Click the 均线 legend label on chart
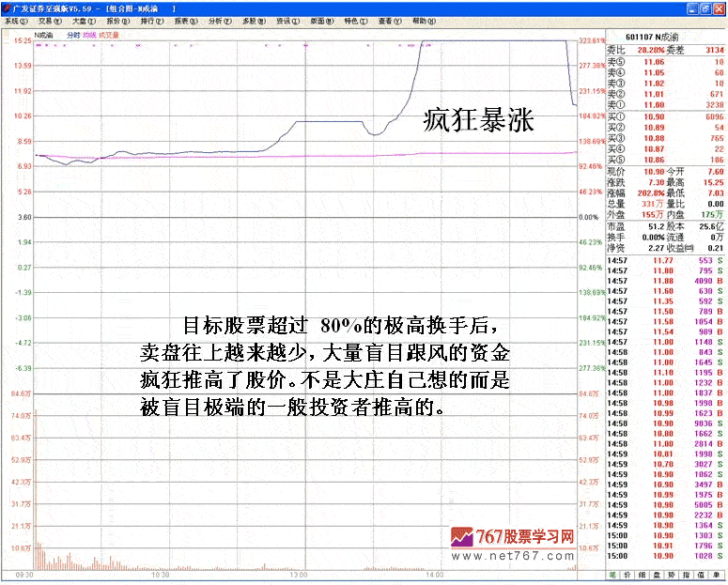This screenshot has height=585, width=728. click(x=89, y=36)
